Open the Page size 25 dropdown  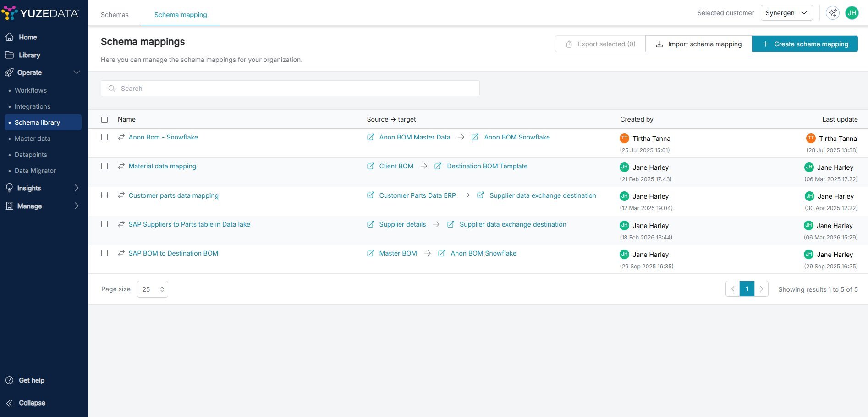(152, 289)
